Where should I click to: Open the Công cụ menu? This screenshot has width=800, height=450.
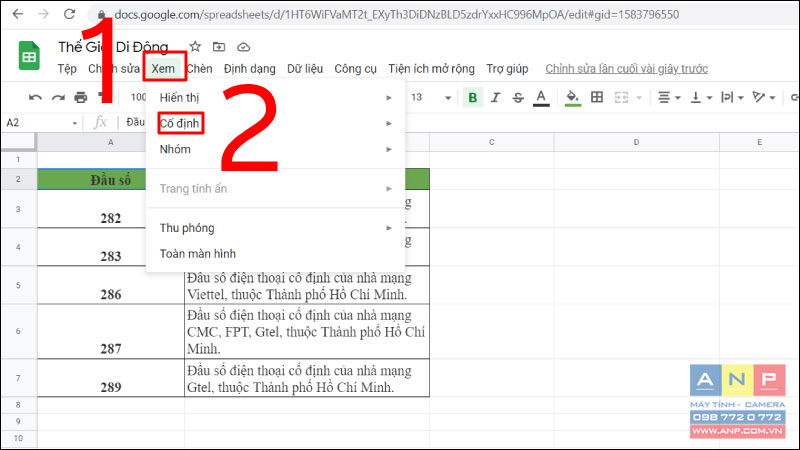pyautogui.click(x=356, y=69)
